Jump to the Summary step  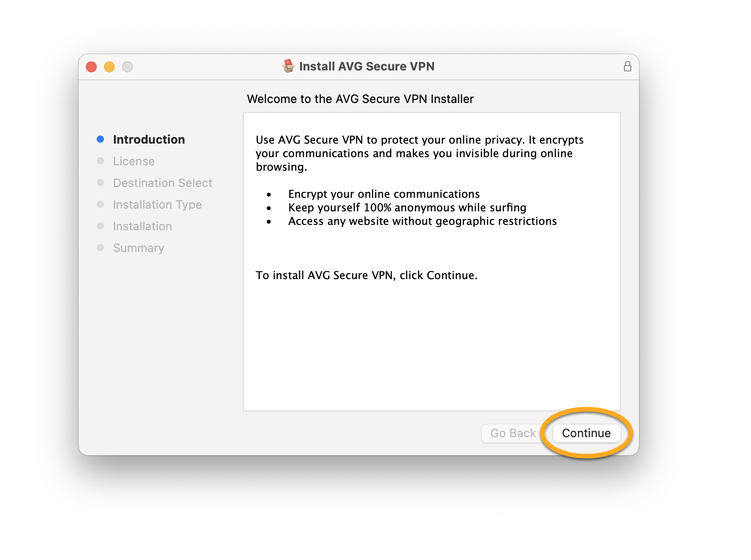(x=138, y=248)
